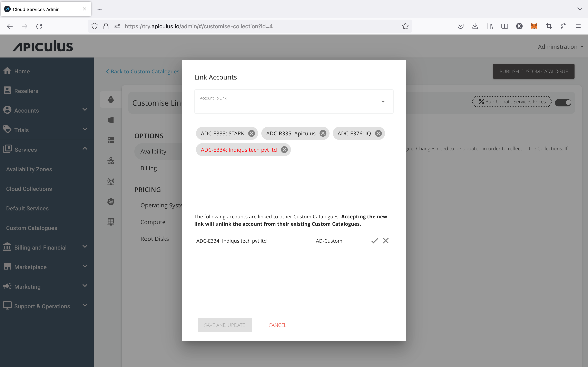The height and width of the screenshot is (367, 588).
Task: Reject linking ADC-E334 Indiqus tech pvt ltd
Action: pos(386,241)
